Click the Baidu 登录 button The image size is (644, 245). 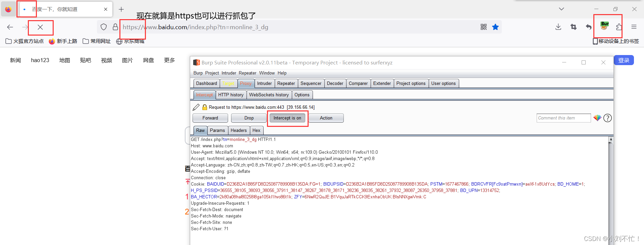click(x=624, y=60)
